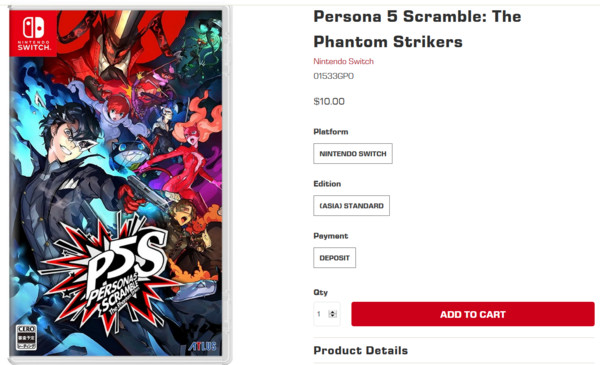Viewport: 600px width, 365px height.
Task: Click the Platform section label
Action: pos(331,132)
